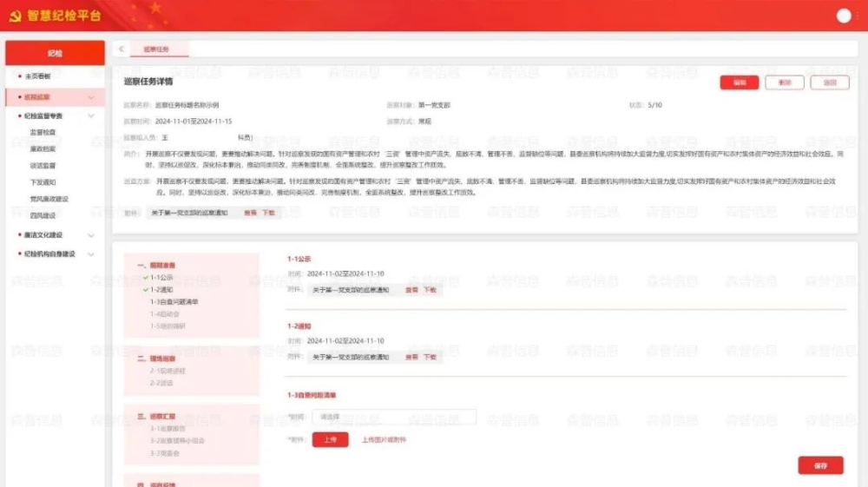Click the 保存 save button

820,465
